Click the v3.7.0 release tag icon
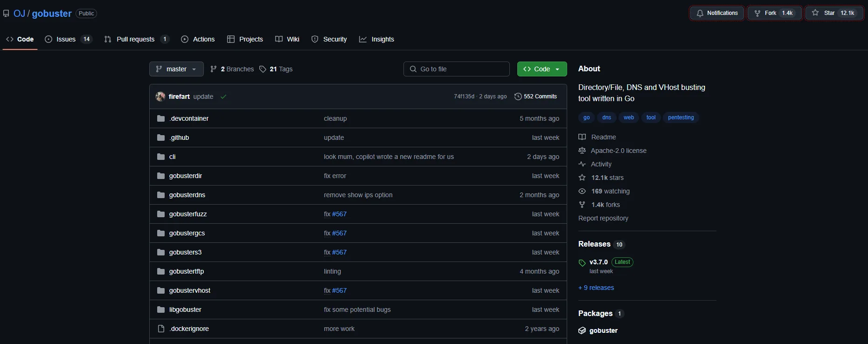 pyautogui.click(x=582, y=263)
